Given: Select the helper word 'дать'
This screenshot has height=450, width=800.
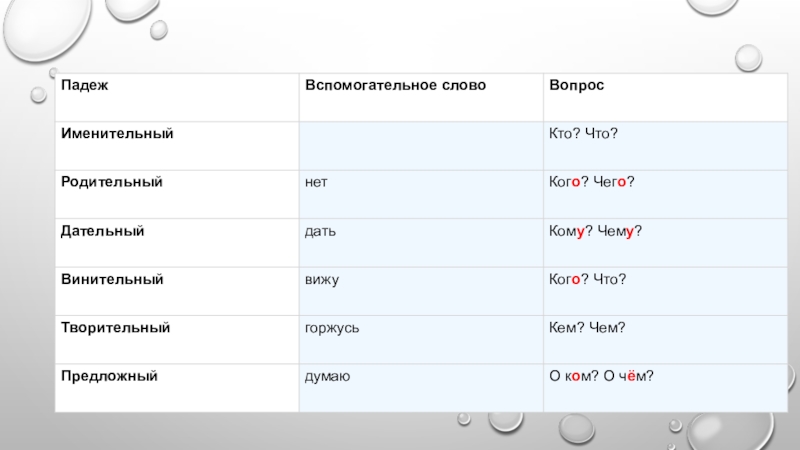Looking at the screenshot, I should [x=320, y=231].
